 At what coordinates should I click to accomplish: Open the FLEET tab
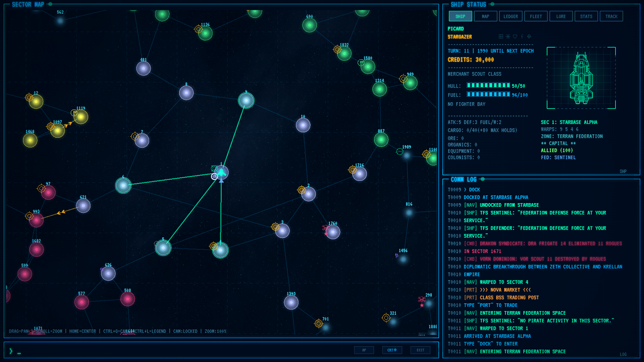coord(536,16)
